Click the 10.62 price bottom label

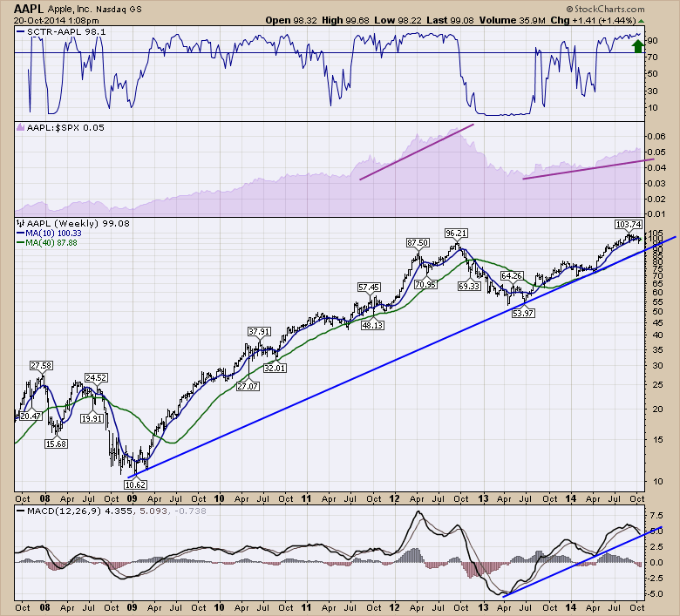pos(135,484)
